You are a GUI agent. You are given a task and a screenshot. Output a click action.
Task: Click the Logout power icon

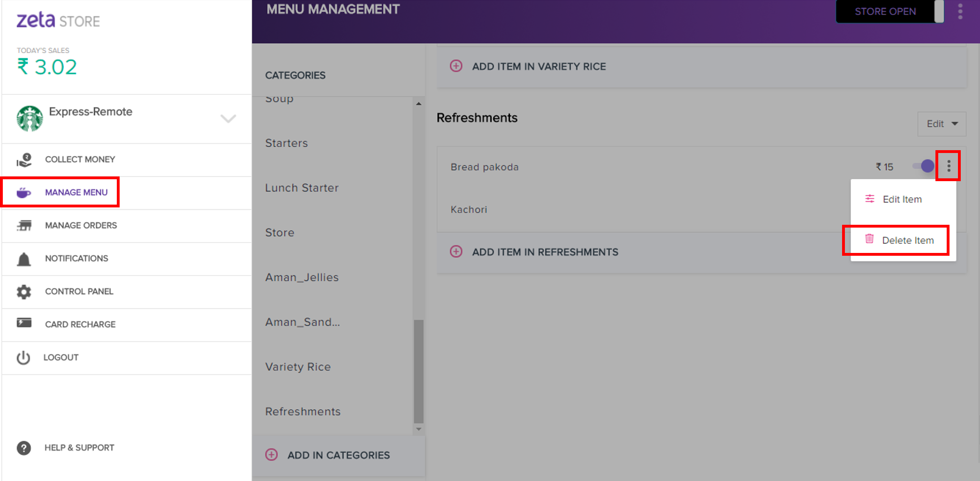(23, 358)
